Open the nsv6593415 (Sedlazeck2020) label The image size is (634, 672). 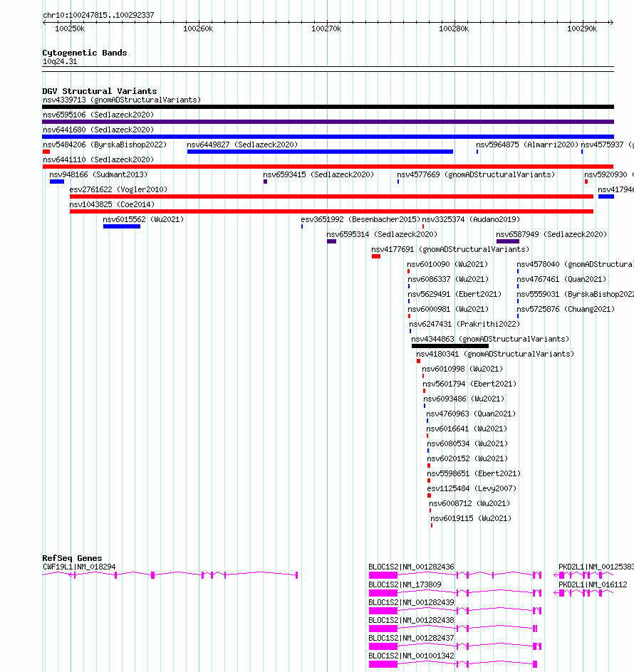318,174
